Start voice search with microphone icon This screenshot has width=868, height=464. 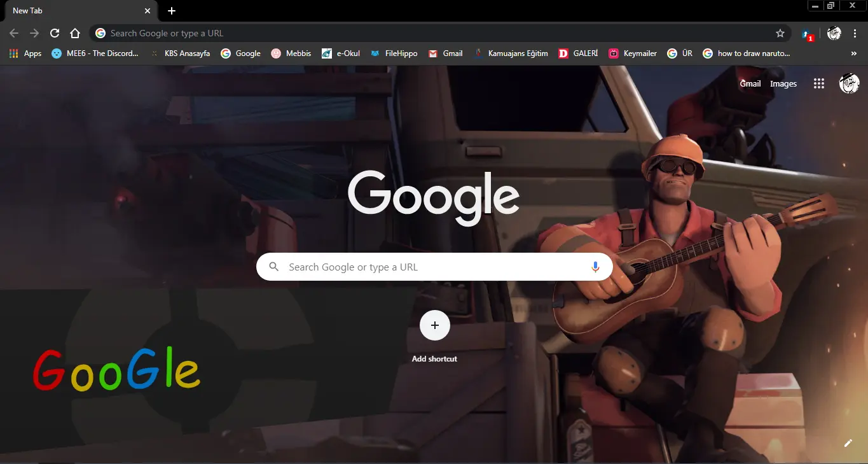pos(595,267)
